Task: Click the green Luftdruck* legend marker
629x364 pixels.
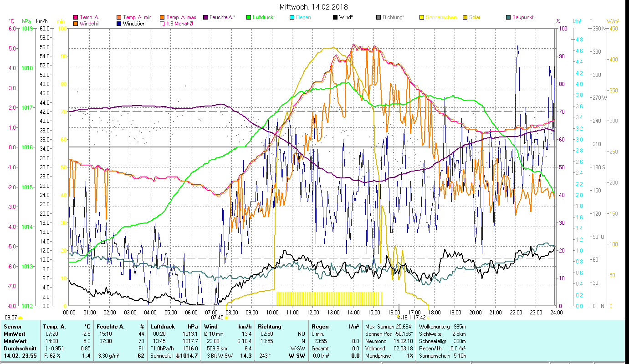Action: click(249, 17)
